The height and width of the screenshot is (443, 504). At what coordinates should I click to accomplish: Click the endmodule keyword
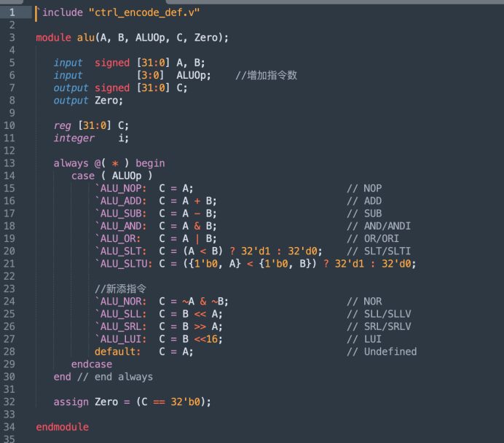[62, 427]
